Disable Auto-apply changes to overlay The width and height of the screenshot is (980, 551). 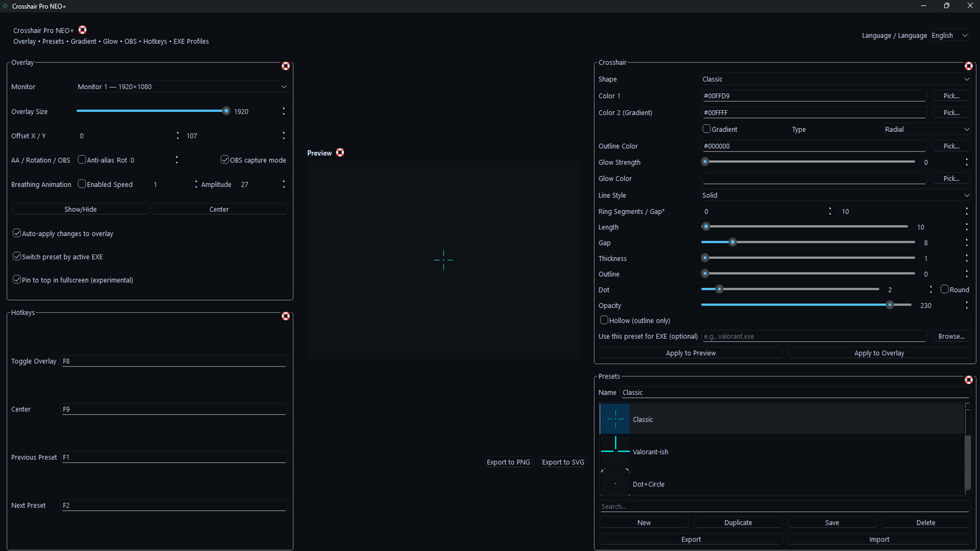pos(17,233)
